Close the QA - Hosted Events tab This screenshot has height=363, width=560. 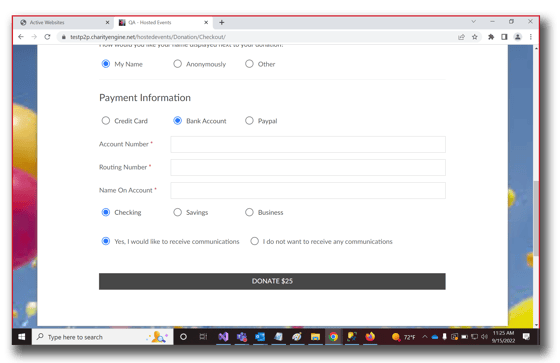pos(206,22)
